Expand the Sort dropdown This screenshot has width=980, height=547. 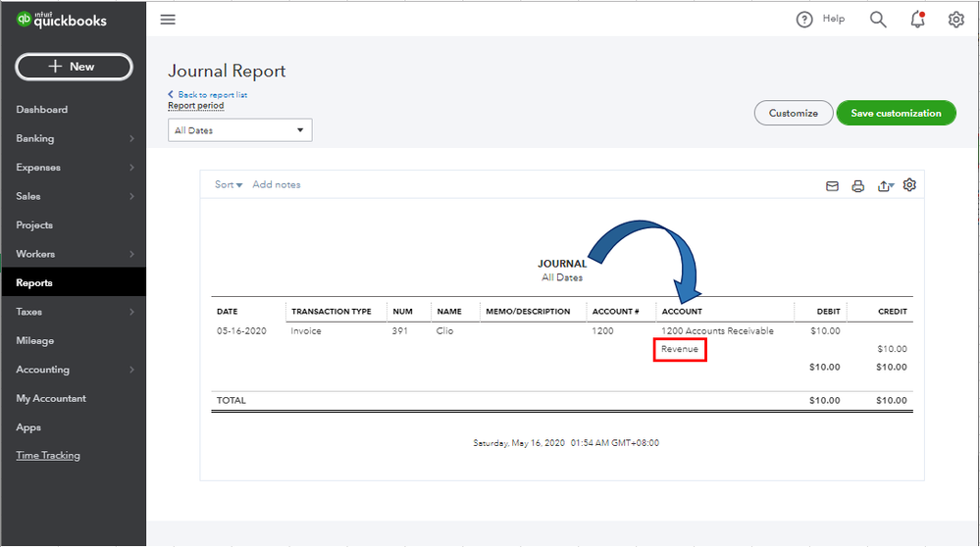coord(229,184)
